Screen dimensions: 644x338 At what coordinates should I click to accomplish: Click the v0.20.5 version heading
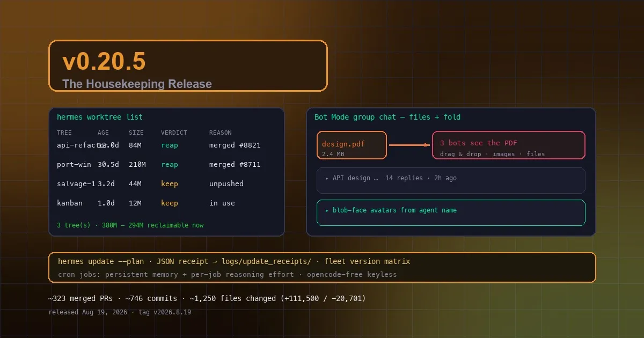pyautogui.click(x=104, y=62)
